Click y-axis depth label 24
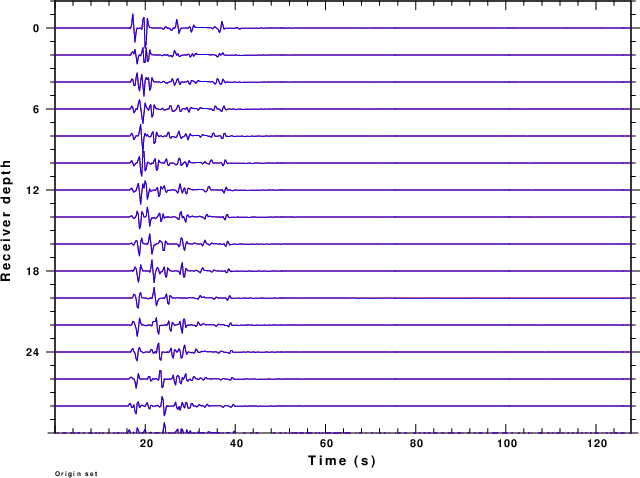640x478 pixels. (33, 352)
